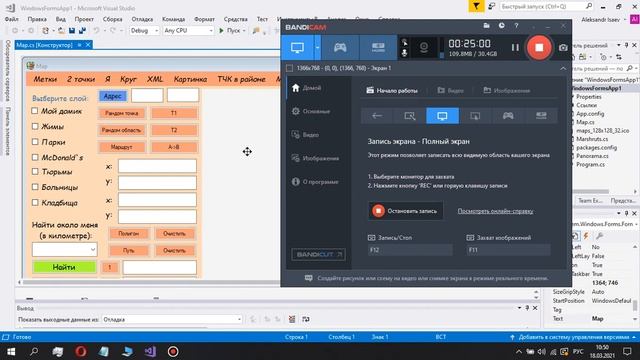Open Bandicam taskbar icon

pyautogui.click(x=173, y=351)
